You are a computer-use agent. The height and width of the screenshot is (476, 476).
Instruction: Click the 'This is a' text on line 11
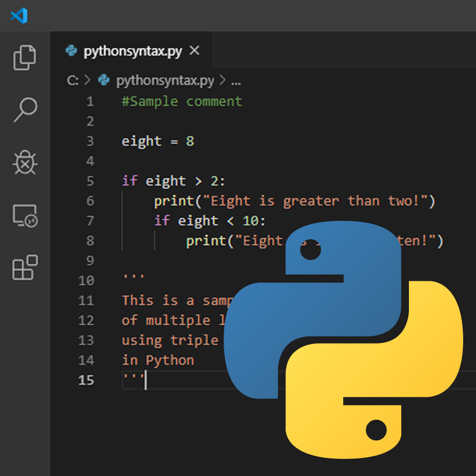158,300
